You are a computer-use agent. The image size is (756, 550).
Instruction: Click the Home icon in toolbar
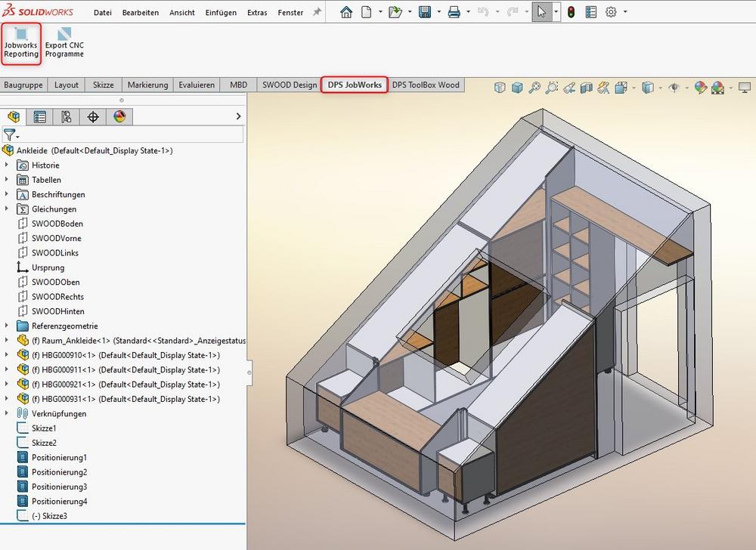[346, 12]
